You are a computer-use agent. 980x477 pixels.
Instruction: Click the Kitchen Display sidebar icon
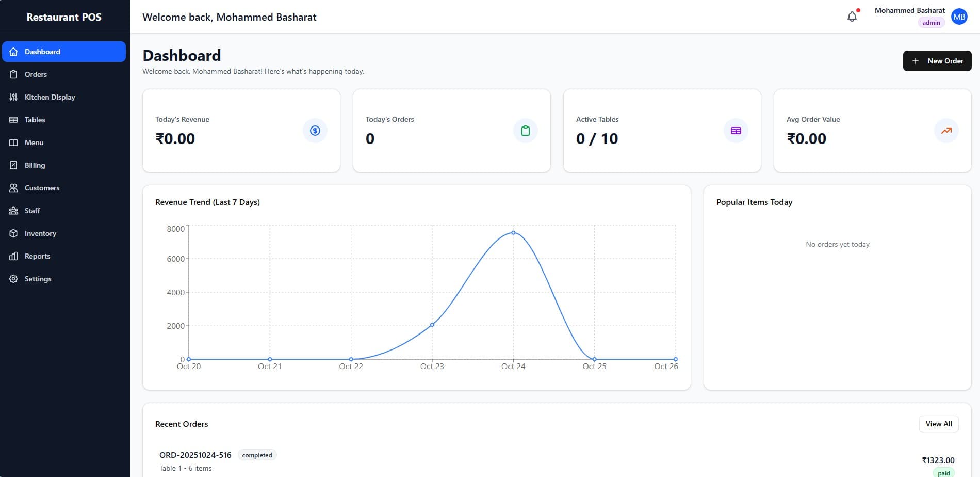tap(13, 97)
